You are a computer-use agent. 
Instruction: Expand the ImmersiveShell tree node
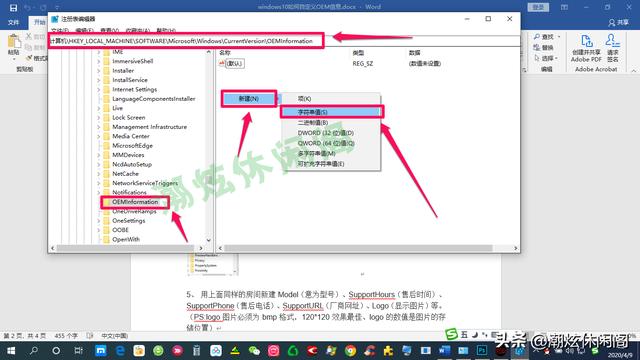coord(98,61)
